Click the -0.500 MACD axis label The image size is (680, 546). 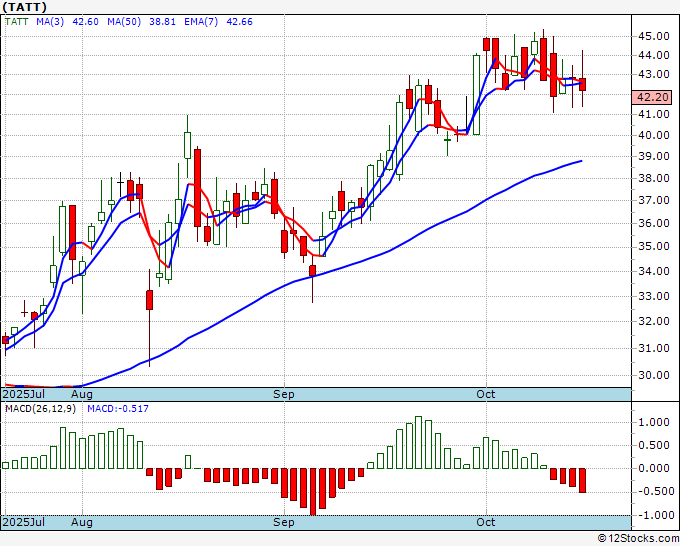point(654,491)
